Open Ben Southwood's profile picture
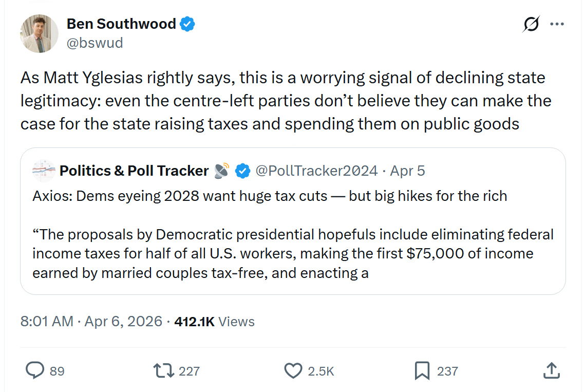This screenshot has height=392, width=584. 40,33
